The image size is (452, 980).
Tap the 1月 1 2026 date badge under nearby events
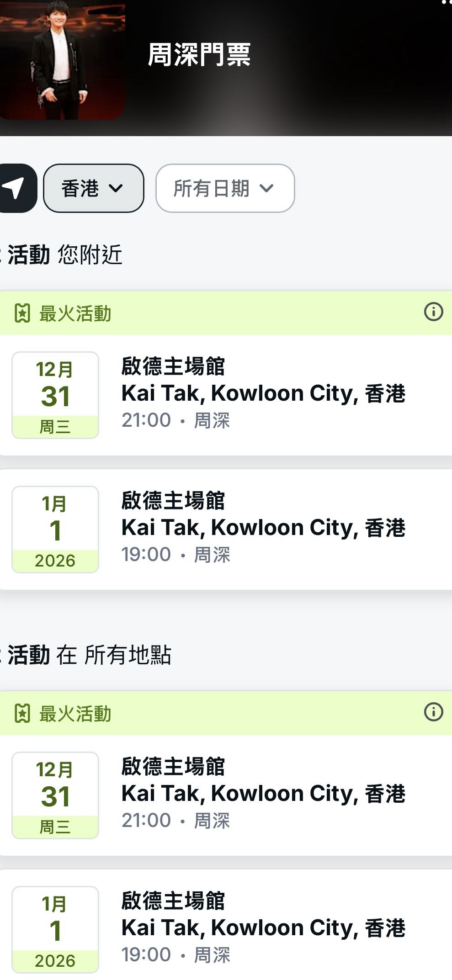55,530
